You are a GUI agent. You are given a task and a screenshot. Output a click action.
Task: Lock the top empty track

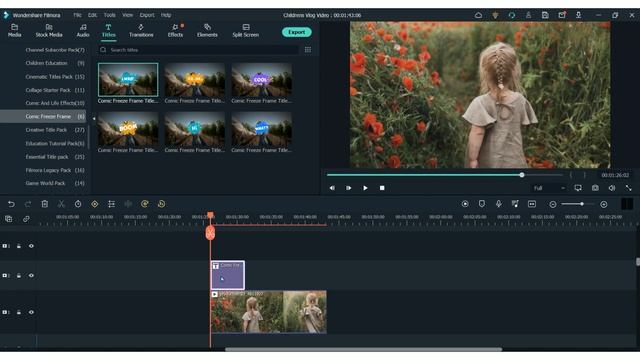[19, 246]
